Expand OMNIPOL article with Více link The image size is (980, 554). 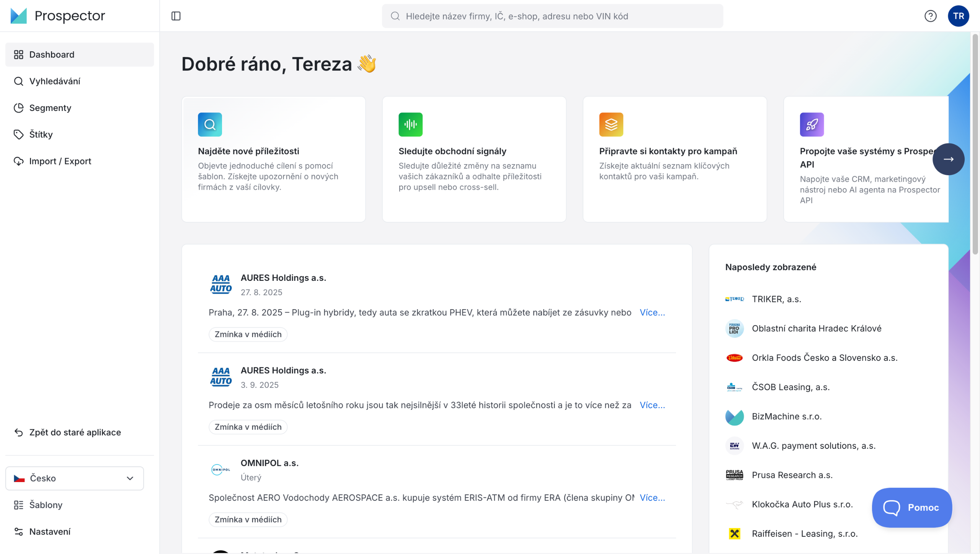click(652, 498)
